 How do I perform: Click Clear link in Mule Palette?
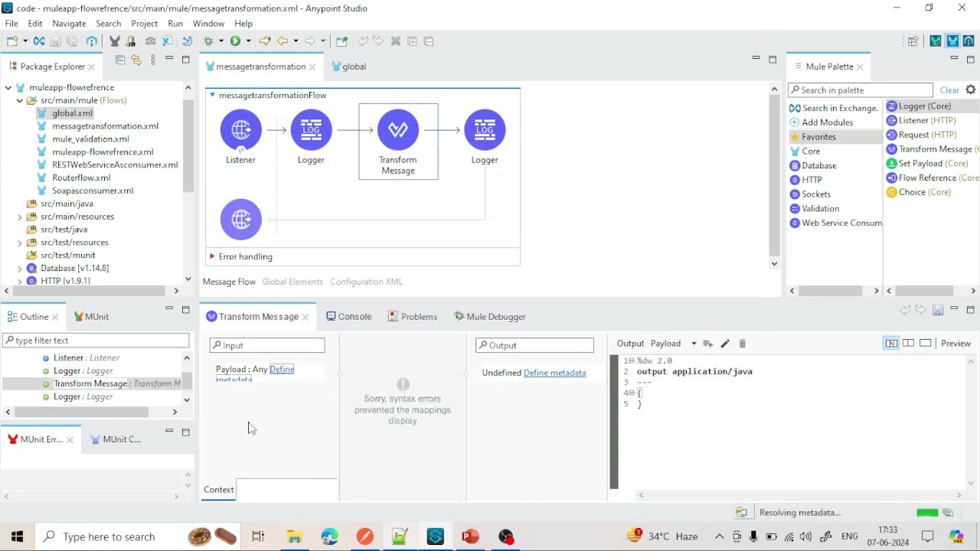pyautogui.click(x=949, y=90)
